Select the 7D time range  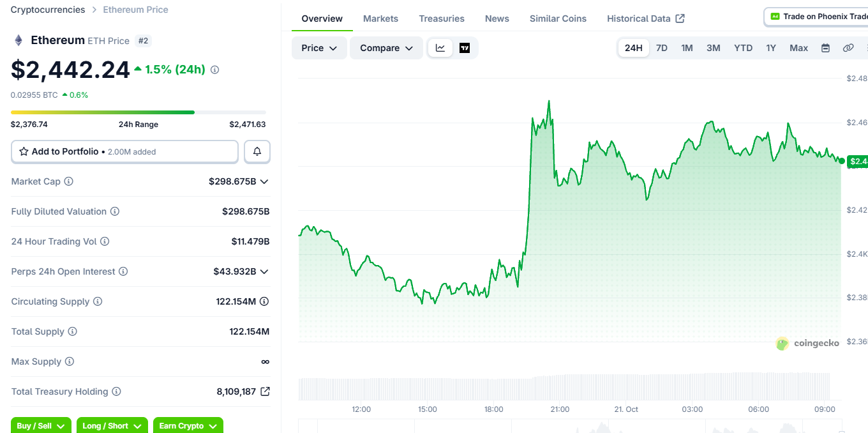click(662, 48)
